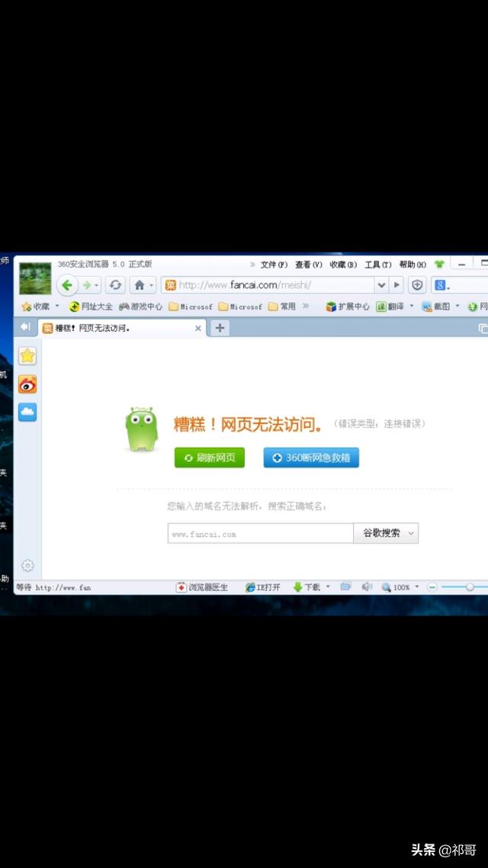Screen dimensions: 488x868
Task: Expand address bar history dropdown
Action: point(381,285)
